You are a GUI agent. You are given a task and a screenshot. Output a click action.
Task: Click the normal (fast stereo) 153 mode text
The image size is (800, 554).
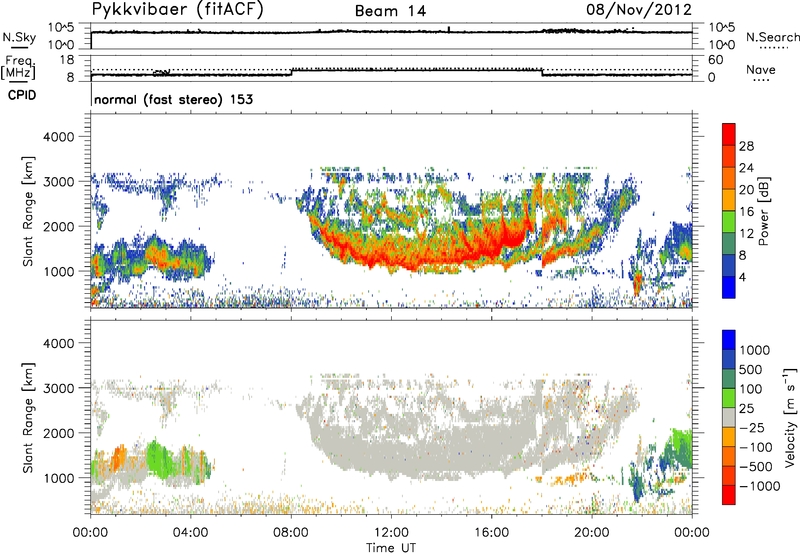click(x=173, y=99)
